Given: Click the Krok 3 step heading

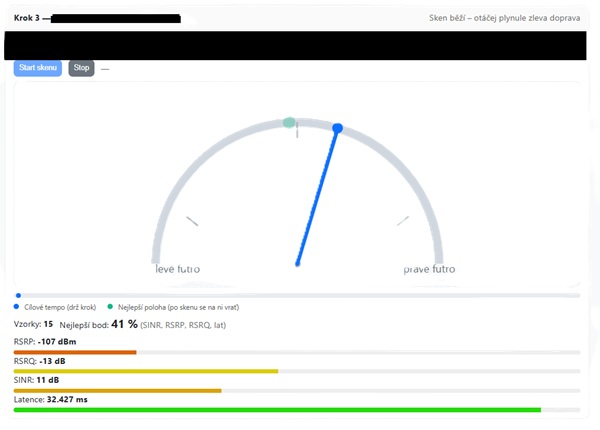Looking at the screenshot, I should pos(32,18).
